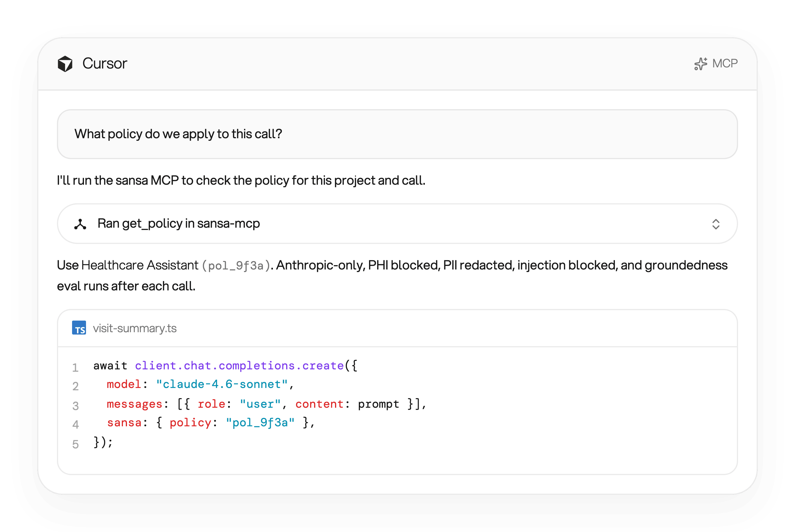
Task: Expand the get_policy tool call result
Action: [x=716, y=224]
